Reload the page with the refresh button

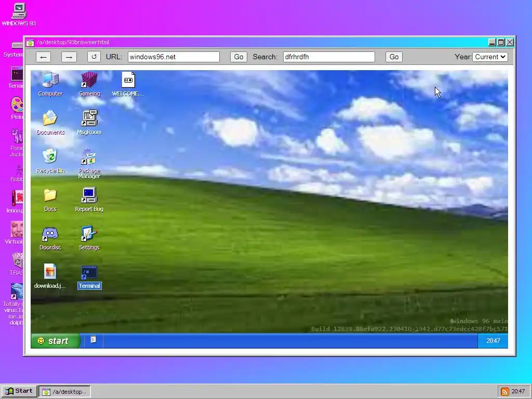pos(94,57)
